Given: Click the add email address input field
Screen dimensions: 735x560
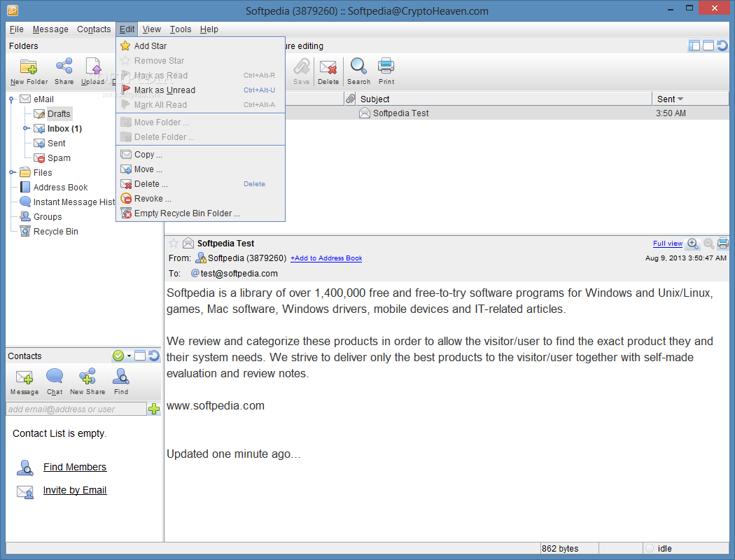Looking at the screenshot, I should pyautogui.click(x=76, y=409).
